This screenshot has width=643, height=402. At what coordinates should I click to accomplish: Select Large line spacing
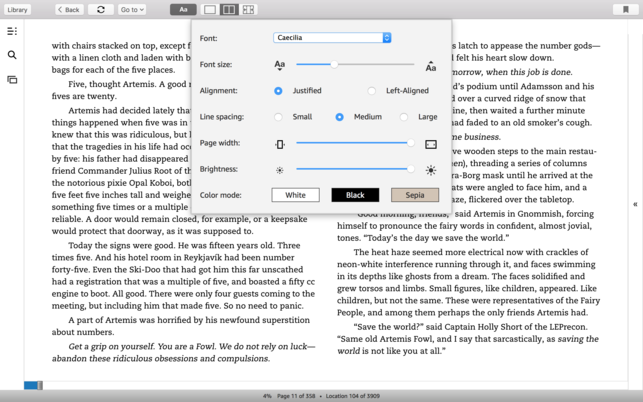coord(404,117)
